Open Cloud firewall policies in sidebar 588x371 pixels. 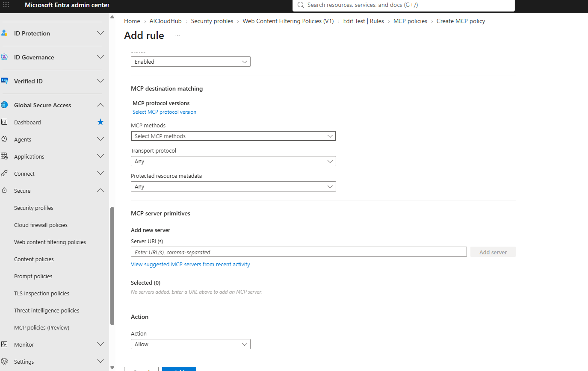coord(41,225)
